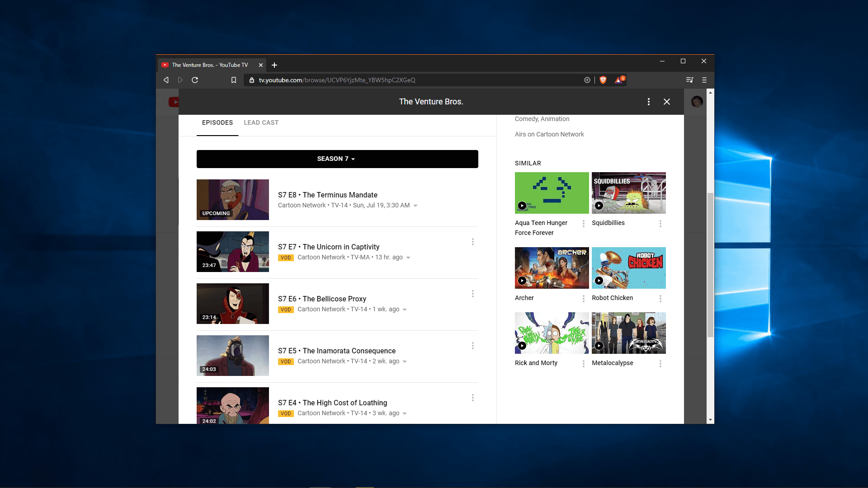Switch to the Lead Cast tab
The width and height of the screenshot is (868, 488).
pyautogui.click(x=261, y=122)
